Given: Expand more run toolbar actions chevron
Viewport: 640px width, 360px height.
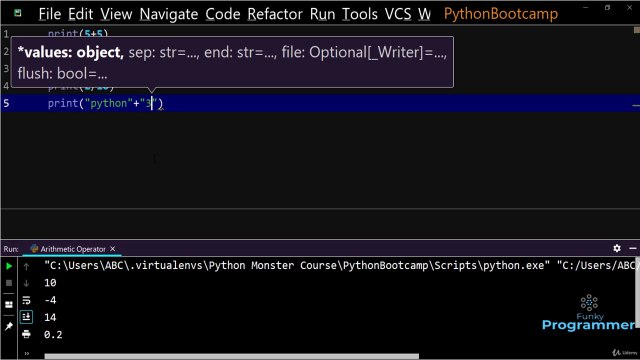Looking at the screenshot, I should click(27, 353).
